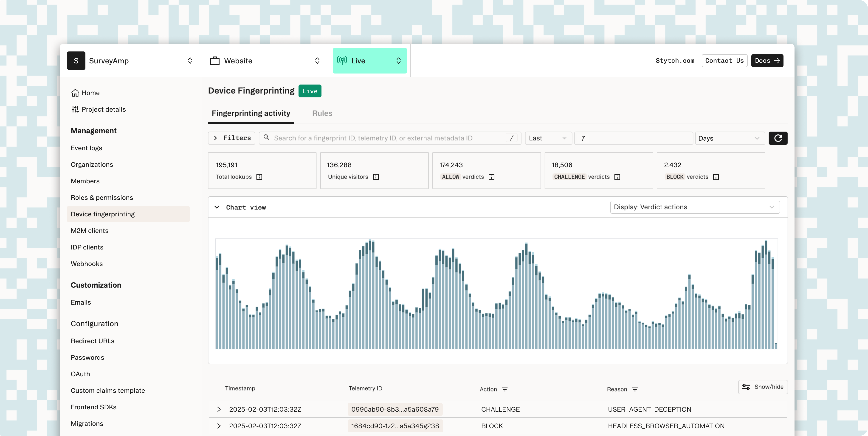This screenshot has width=868, height=436.
Task: Open the Live environment switcher
Action: [370, 61]
